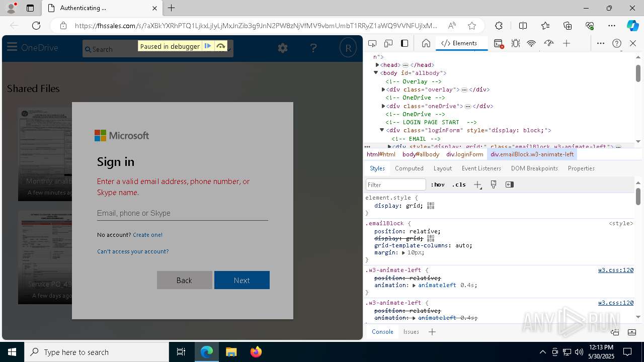
Task: Open the DOM Breakpoints tab
Action: (534, 168)
